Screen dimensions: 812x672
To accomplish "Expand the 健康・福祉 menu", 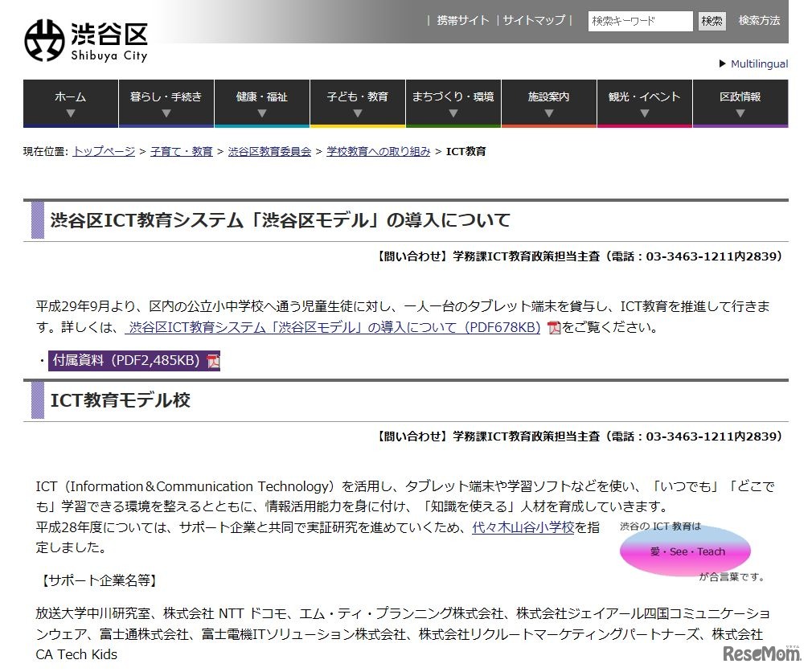I will [261, 103].
